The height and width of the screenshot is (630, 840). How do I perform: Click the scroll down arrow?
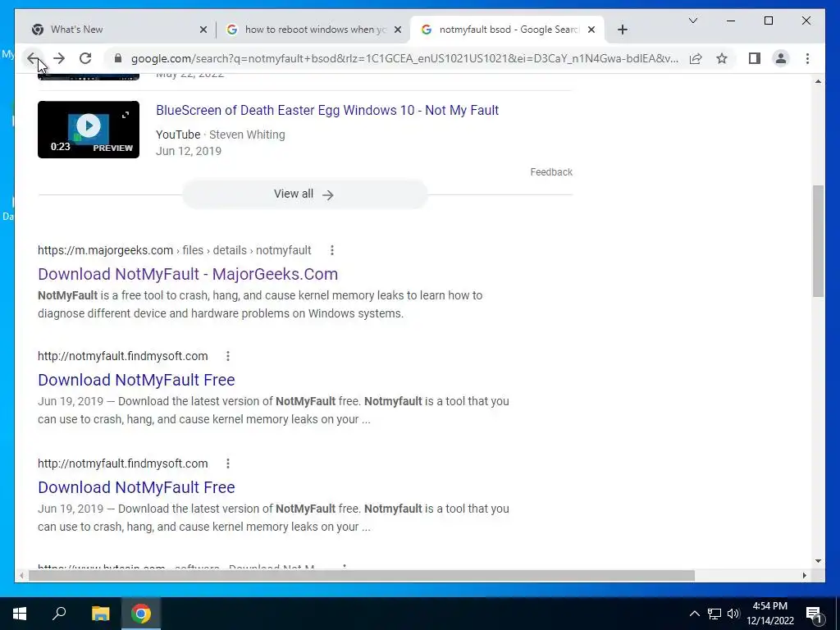(x=818, y=561)
